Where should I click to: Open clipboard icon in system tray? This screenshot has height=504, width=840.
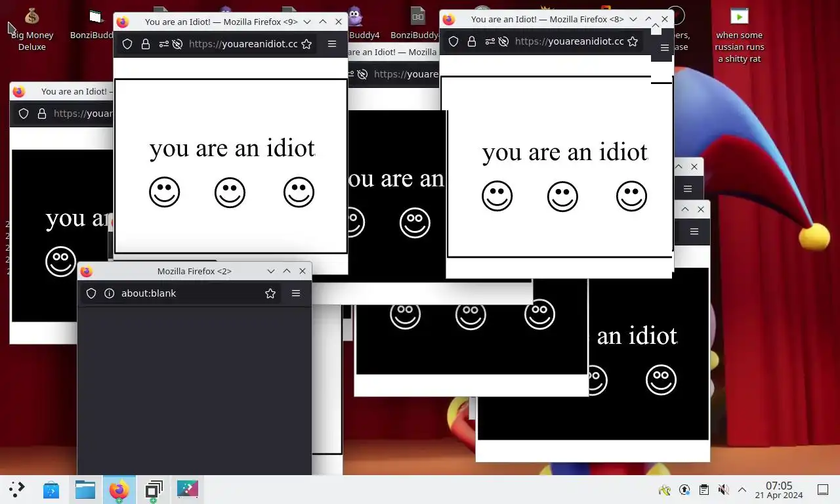pos(703,490)
